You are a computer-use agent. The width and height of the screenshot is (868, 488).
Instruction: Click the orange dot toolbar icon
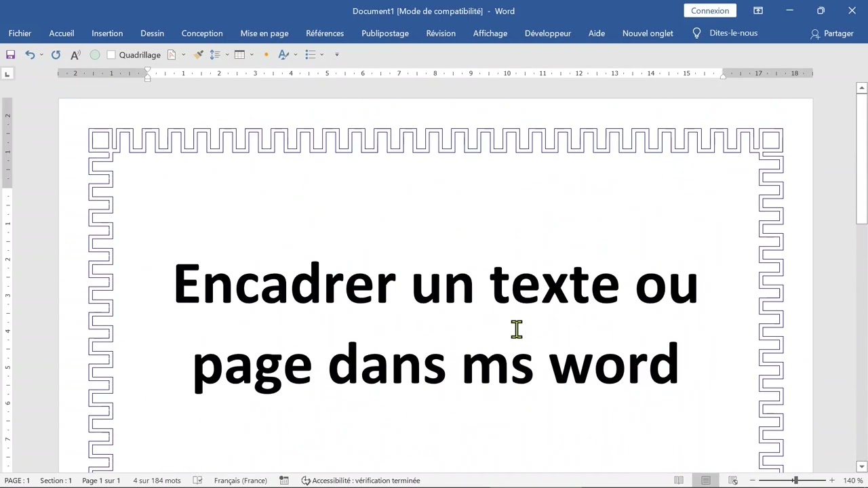[x=266, y=55]
